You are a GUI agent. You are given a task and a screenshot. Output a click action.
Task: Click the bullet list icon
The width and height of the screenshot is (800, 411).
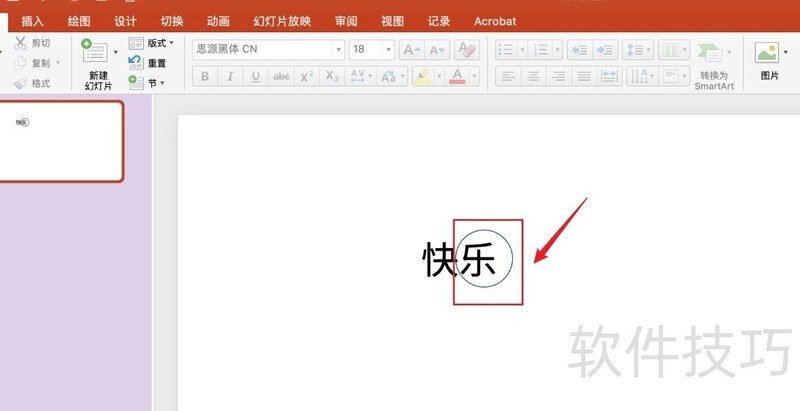(x=506, y=50)
